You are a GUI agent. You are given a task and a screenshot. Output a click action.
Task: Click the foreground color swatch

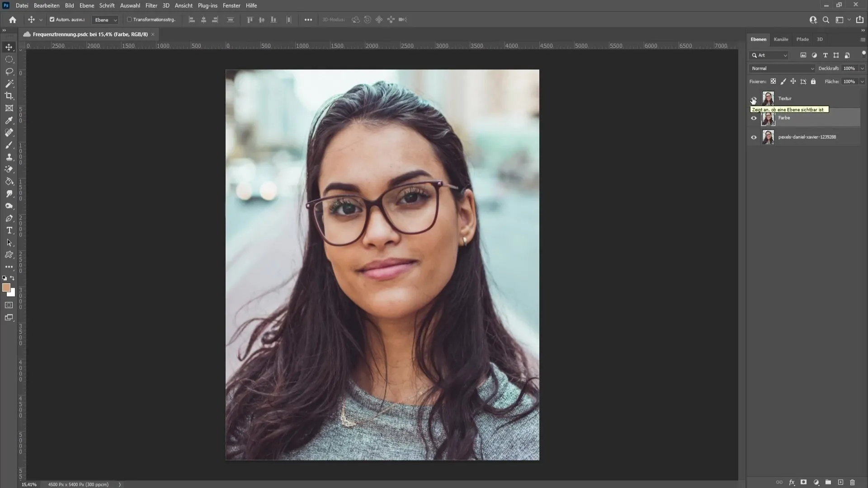7,288
